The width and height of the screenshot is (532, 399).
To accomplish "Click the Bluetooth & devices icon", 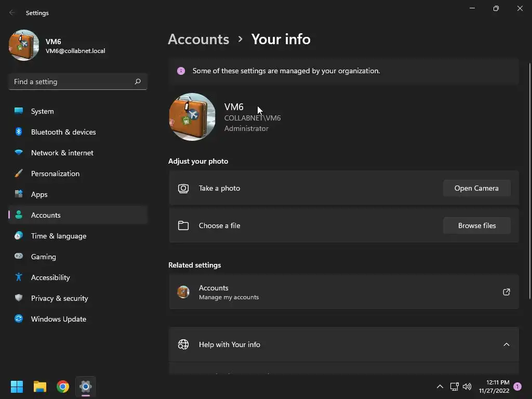I will [19, 132].
